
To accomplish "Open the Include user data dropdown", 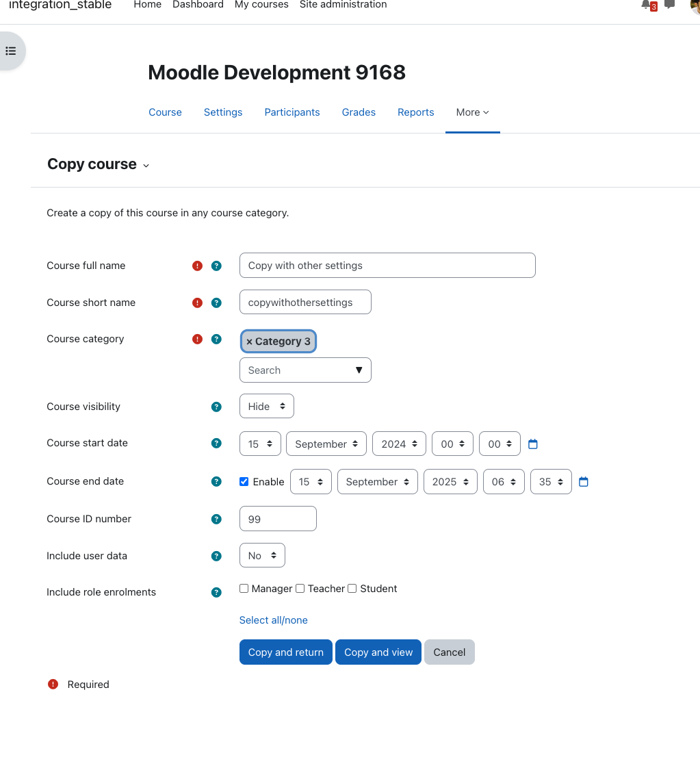I will click(262, 555).
